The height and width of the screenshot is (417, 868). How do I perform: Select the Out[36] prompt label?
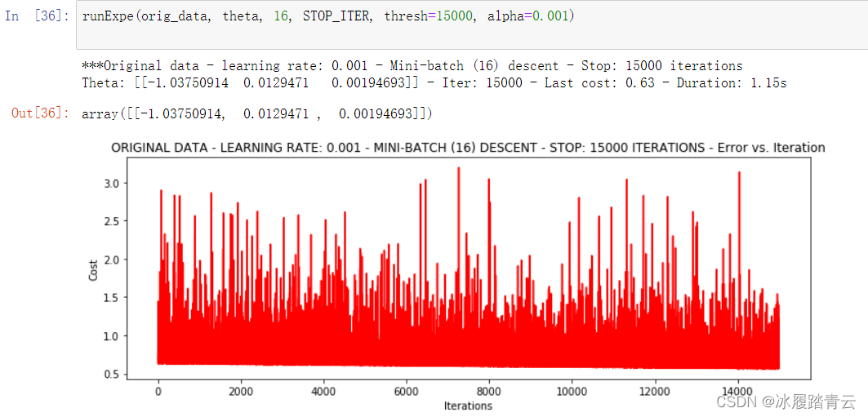[40, 113]
